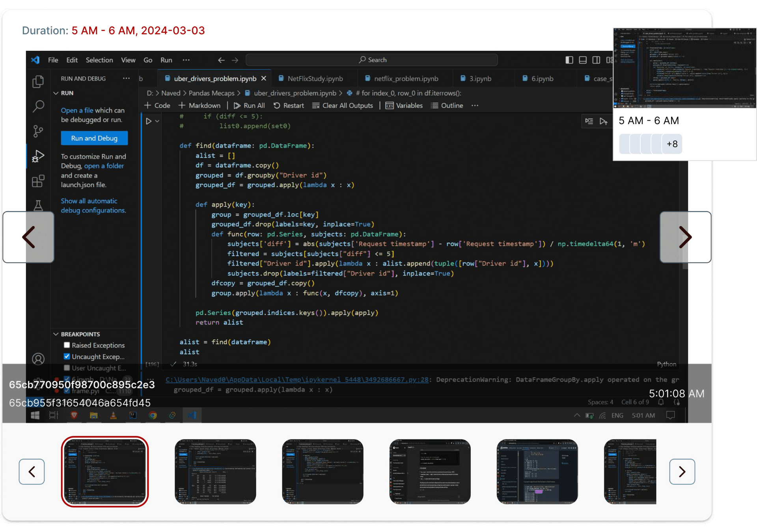
Task: Open Task View on taskbar
Action: (54, 415)
